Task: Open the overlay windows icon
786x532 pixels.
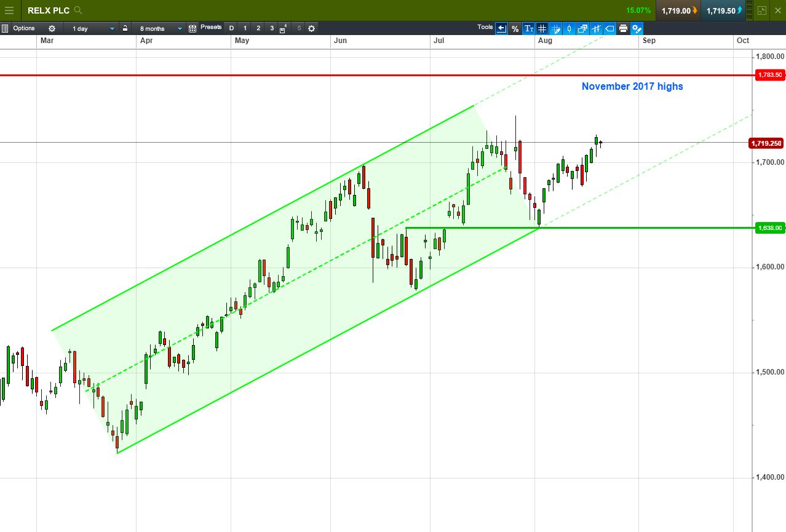Action: 582,28
